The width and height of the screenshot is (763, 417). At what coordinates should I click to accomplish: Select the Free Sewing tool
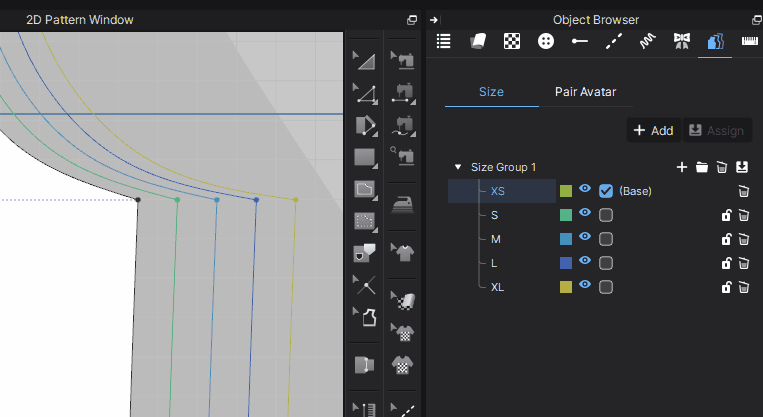point(403,126)
